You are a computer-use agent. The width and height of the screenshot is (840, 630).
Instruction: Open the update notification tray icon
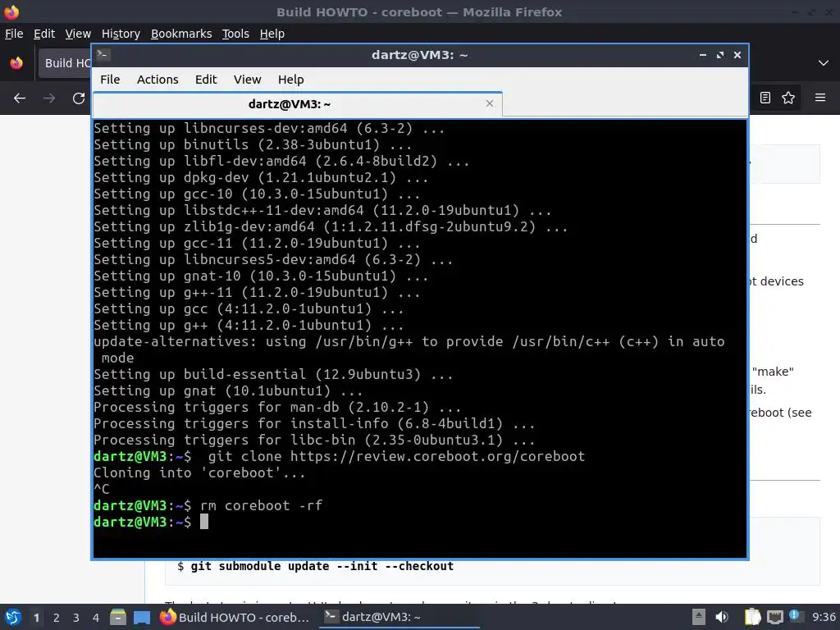(796, 616)
